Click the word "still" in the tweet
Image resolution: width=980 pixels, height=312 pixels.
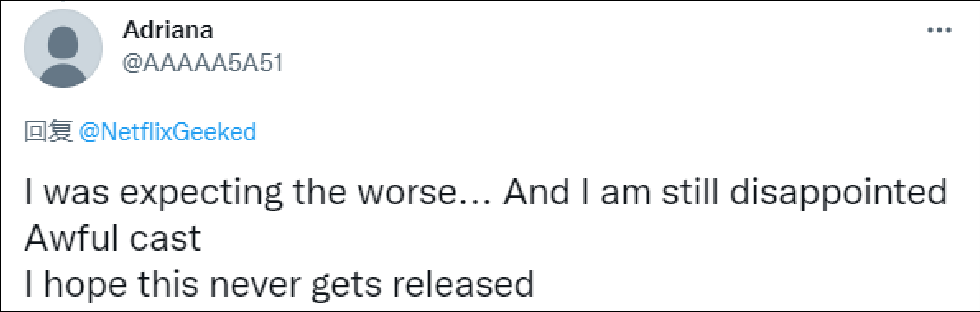point(689,193)
